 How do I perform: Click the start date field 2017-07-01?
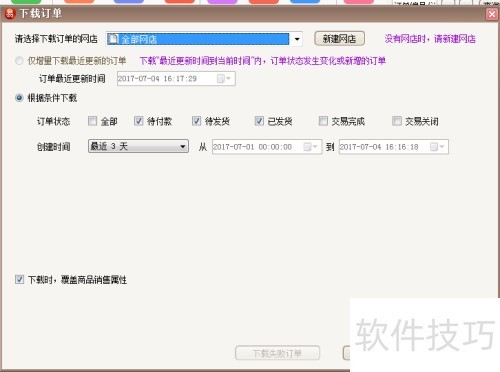pyautogui.click(x=267, y=147)
